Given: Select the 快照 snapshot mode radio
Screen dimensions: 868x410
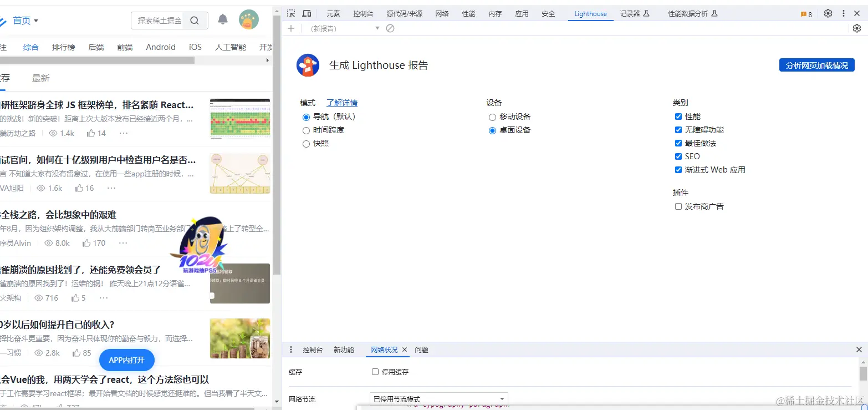Looking at the screenshot, I should (306, 144).
